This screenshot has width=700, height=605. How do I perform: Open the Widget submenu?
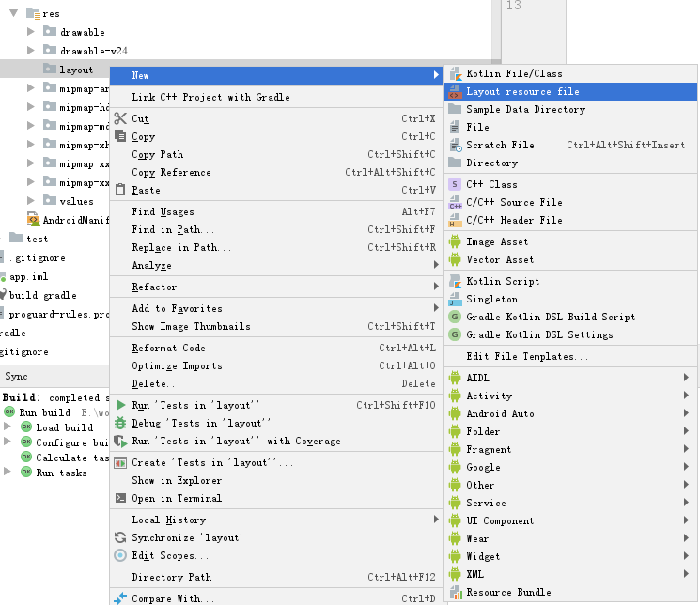[571, 556]
